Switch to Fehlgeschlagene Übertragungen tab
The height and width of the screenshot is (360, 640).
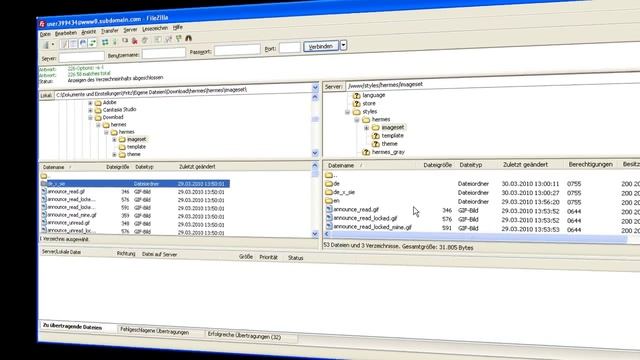(x=154, y=331)
